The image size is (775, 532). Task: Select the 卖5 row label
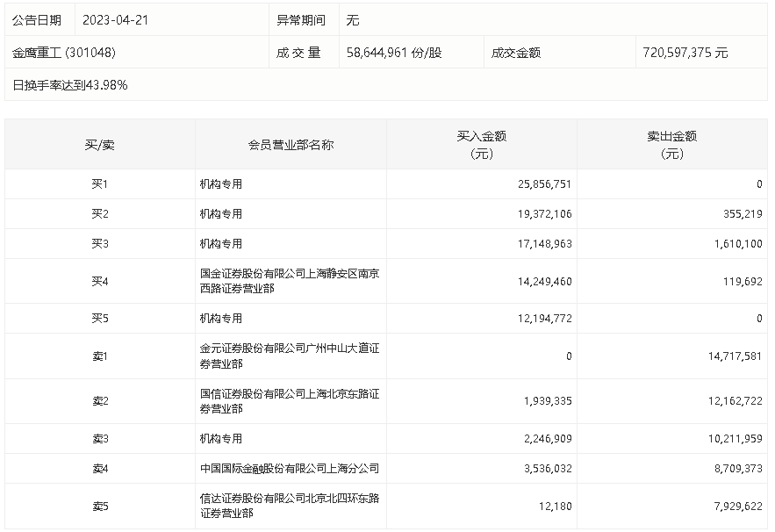point(99,507)
